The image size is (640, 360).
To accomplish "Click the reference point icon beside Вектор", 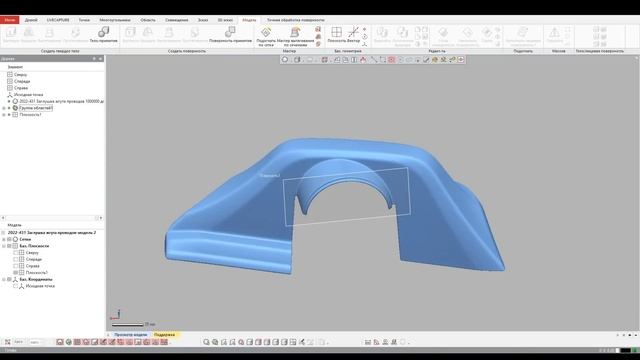I will pyautogui.click(x=364, y=29).
